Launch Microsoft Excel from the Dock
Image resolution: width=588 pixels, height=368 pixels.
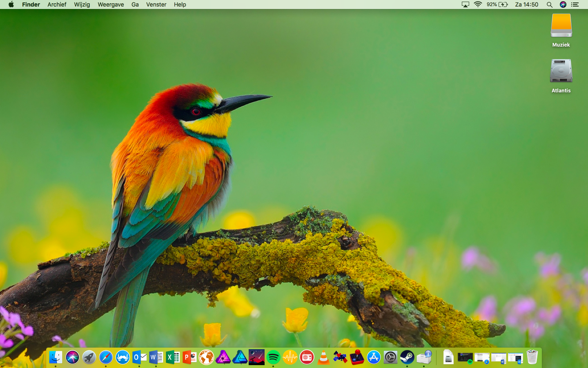(x=173, y=358)
